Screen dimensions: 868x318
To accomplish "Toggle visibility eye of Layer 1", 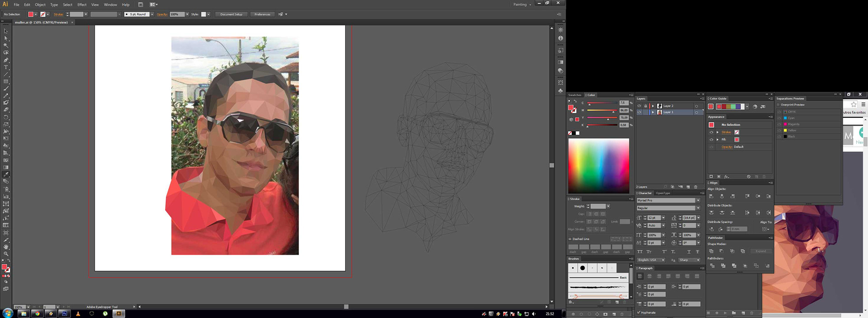I will click(639, 112).
